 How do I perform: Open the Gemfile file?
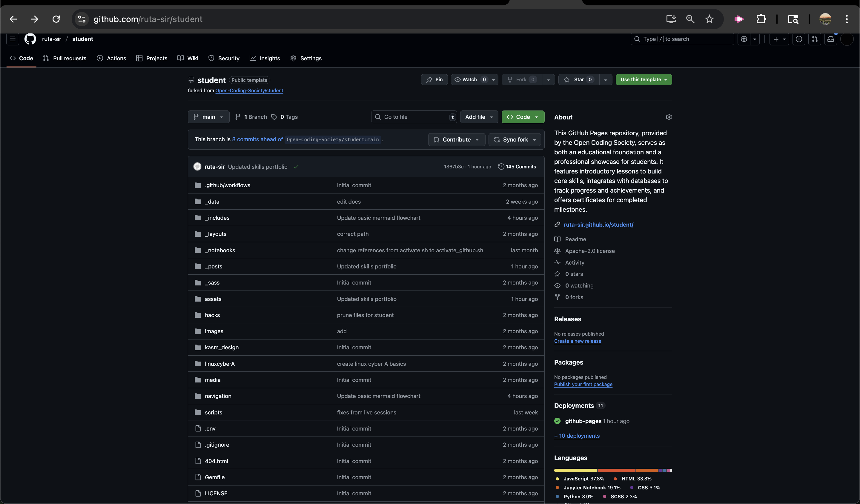point(215,477)
